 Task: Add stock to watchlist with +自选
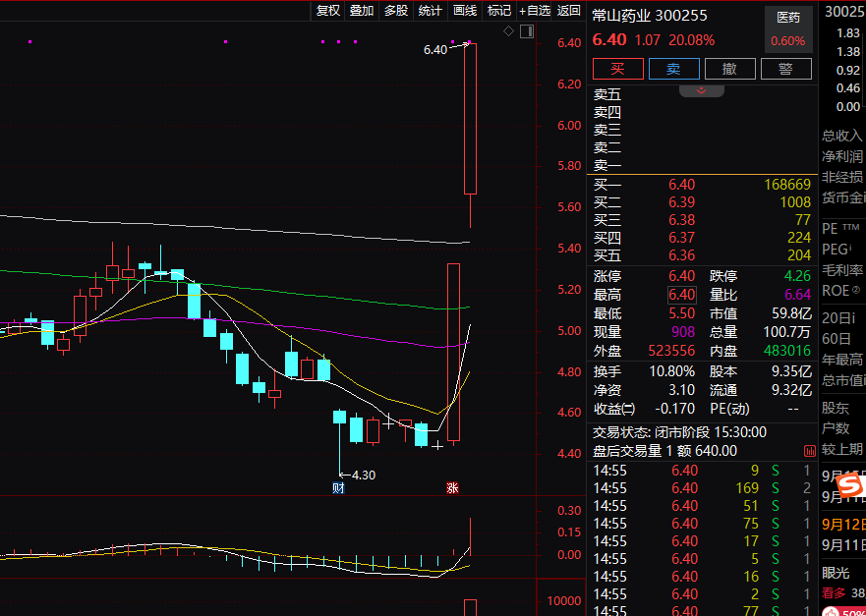pos(535,11)
